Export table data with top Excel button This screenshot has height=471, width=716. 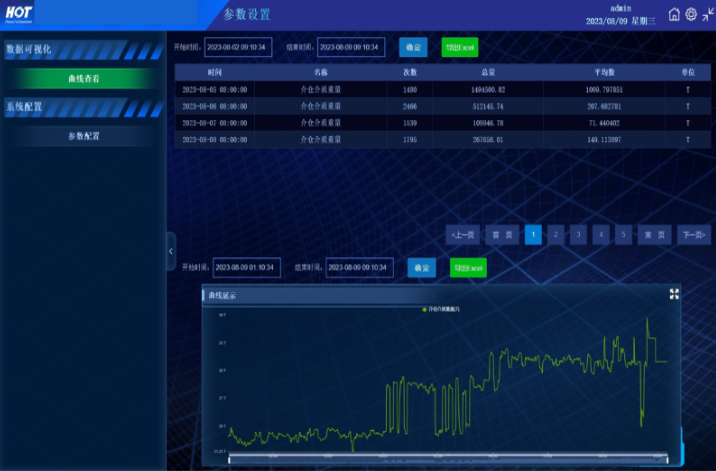coord(460,47)
